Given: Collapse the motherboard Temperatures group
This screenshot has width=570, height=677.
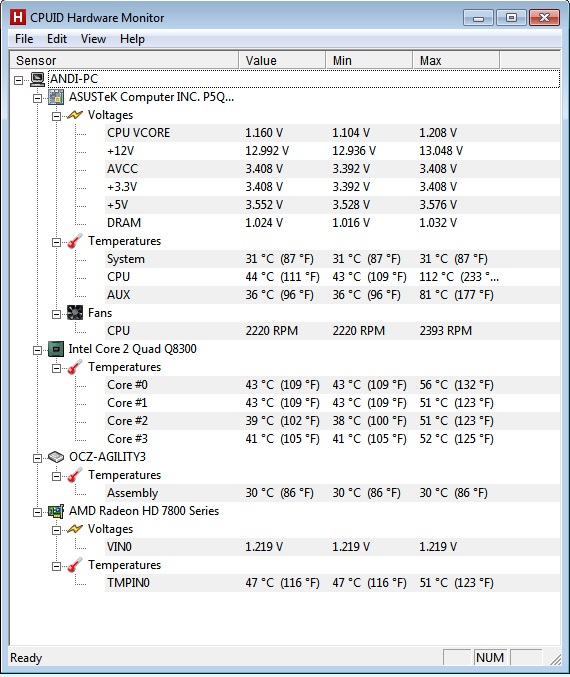Looking at the screenshot, I should pos(56,242).
